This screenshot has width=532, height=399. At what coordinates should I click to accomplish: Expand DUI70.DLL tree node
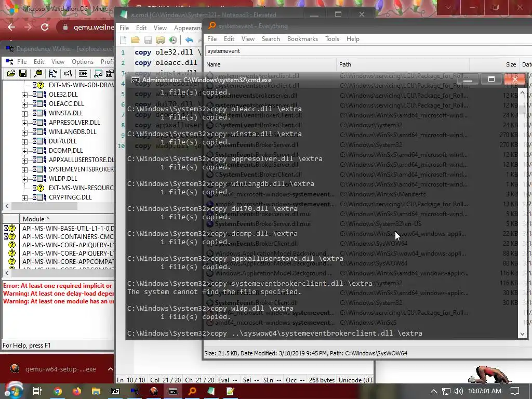coord(24,142)
